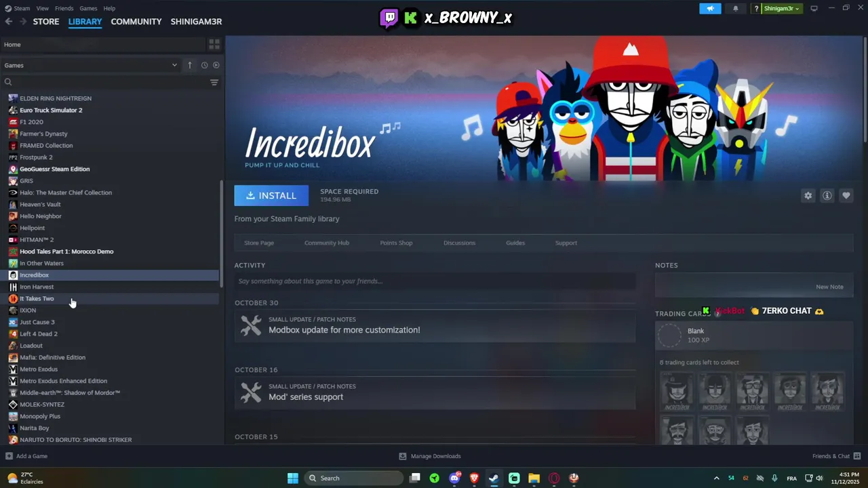Screen dimensions: 868x488
Task: Open Friends & Chat
Action: point(836,456)
